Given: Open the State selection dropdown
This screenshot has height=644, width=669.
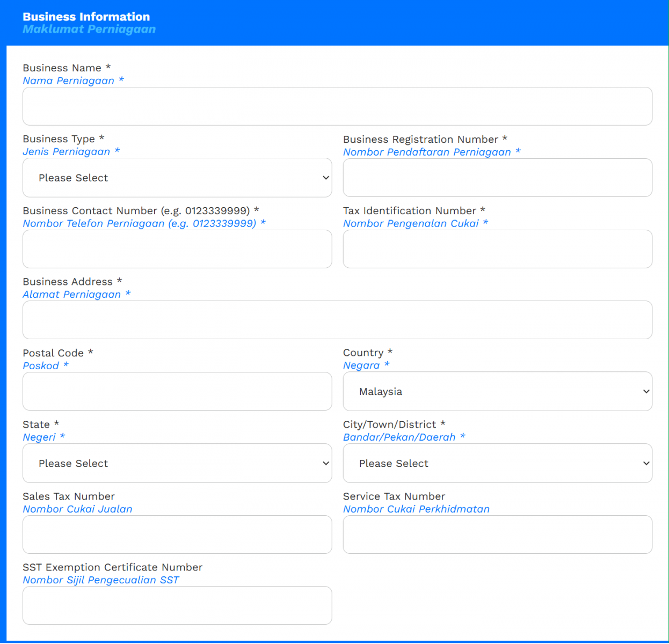Looking at the screenshot, I should [177, 463].
